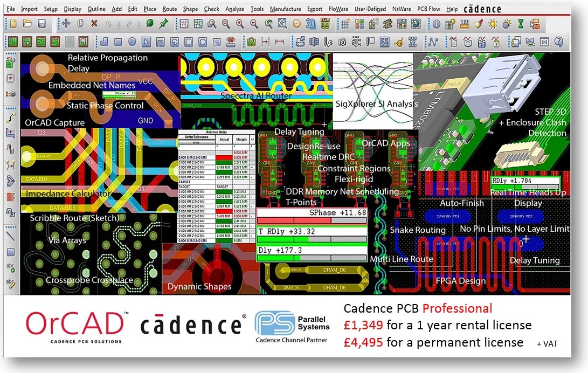588x373 pixels.
Task: Open the Help menu
Action: [452, 9]
